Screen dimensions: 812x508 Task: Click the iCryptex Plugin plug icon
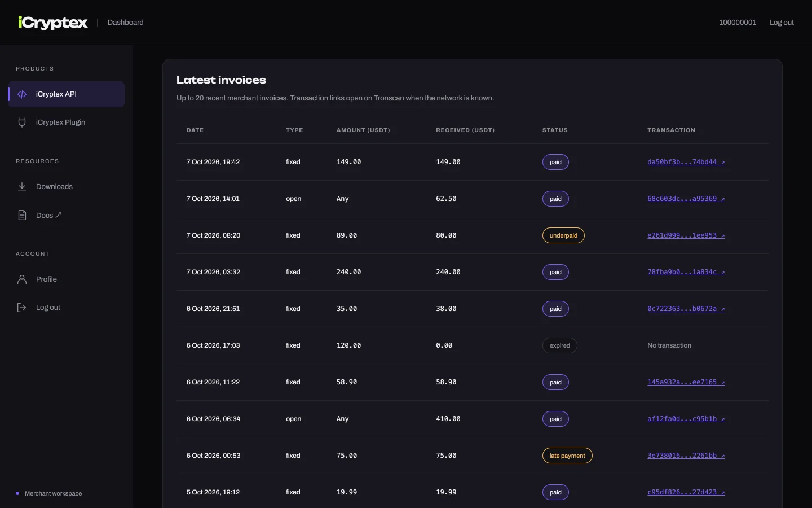(x=22, y=122)
